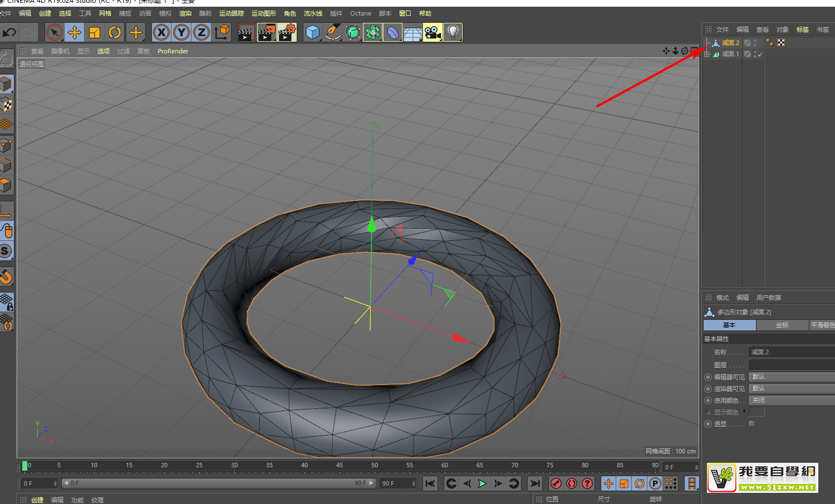The image size is (835, 504).
Task: Toggle the green checkmark on 减面.1
Action: point(760,55)
